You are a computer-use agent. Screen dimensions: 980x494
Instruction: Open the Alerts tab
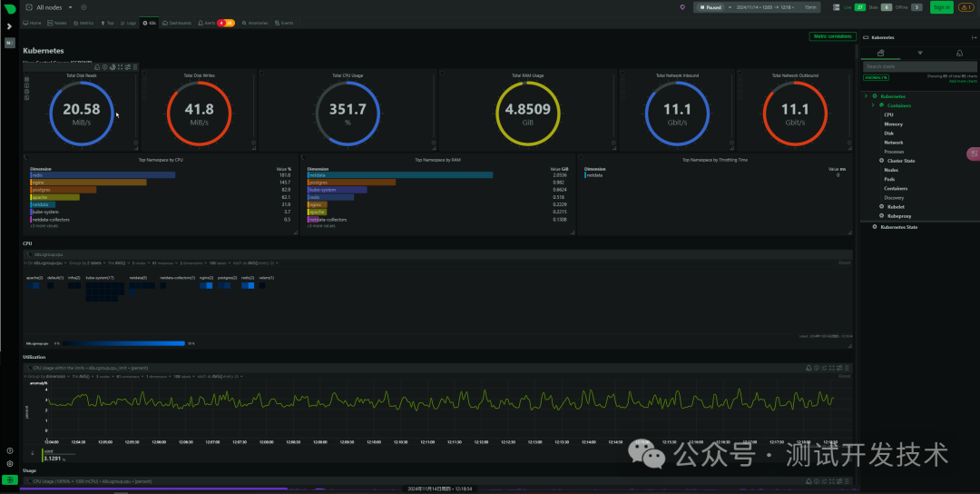point(206,23)
